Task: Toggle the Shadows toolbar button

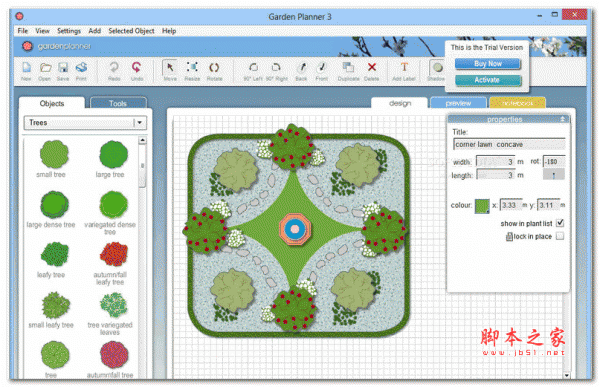Action: pos(437,68)
